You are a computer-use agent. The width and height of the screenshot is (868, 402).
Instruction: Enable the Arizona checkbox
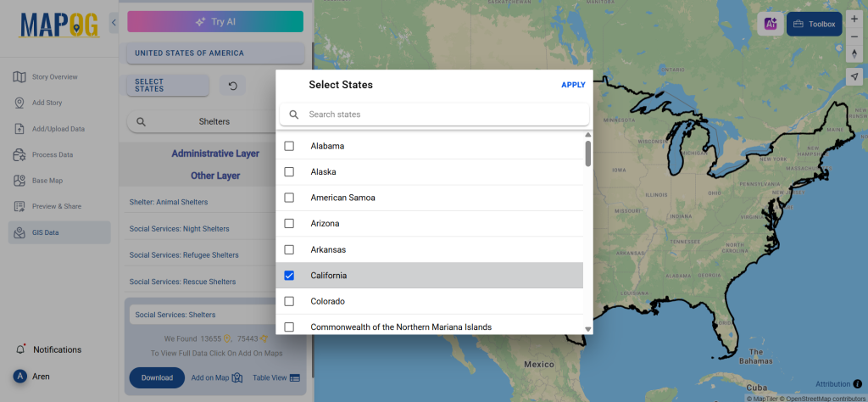point(289,224)
